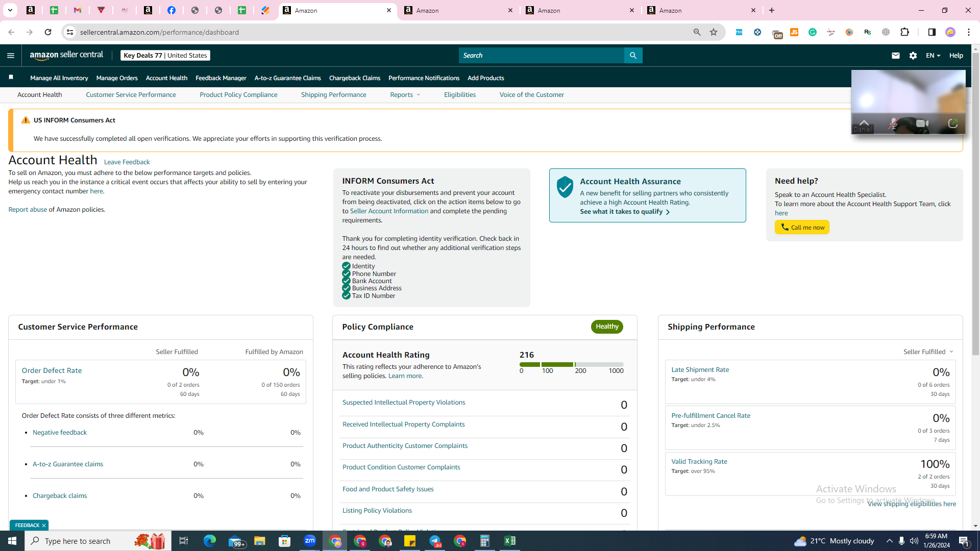The image size is (980, 551).
Task: Select the Account Health sub-tab
Action: pyautogui.click(x=40, y=95)
